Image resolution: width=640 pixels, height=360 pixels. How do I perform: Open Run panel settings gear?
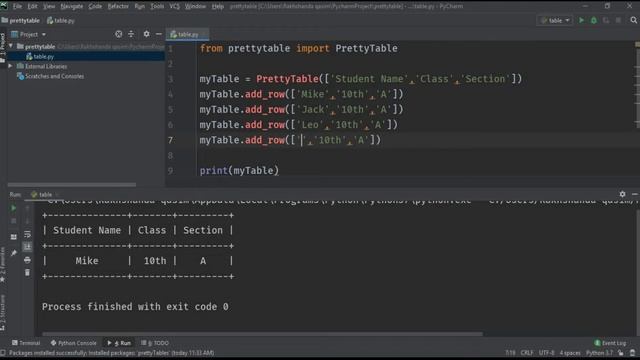[x=622, y=194]
